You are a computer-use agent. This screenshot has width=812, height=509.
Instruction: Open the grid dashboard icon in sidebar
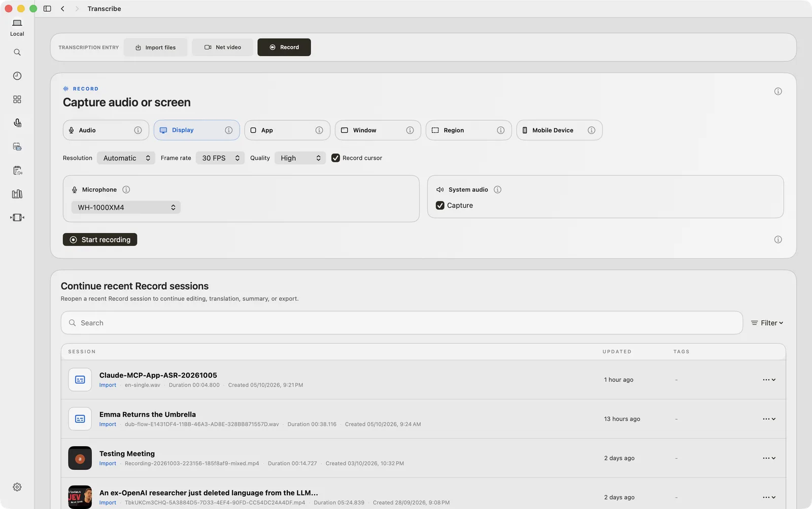[x=17, y=99]
